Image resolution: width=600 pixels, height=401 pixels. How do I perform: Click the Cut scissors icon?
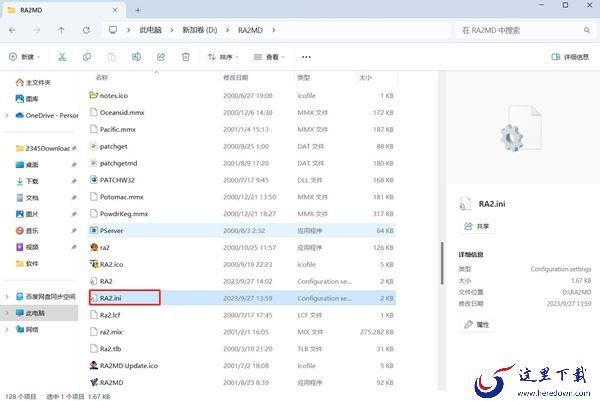(62, 57)
